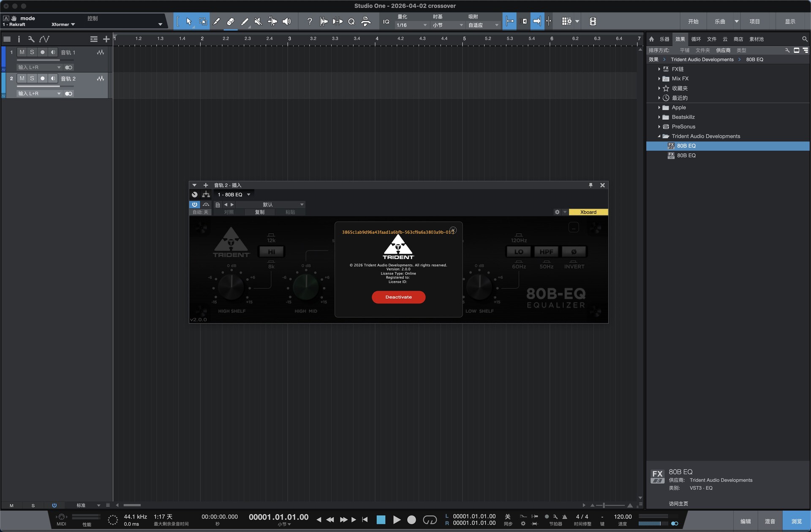This screenshot has height=532, width=811.
Task: Open the snap 自适应 dropdown
Action: [x=483, y=25]
